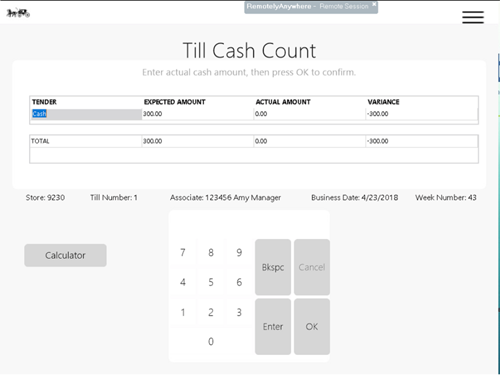The image size is (500, 377).
Task: Tap keypad digit 7
Action: 183,252
